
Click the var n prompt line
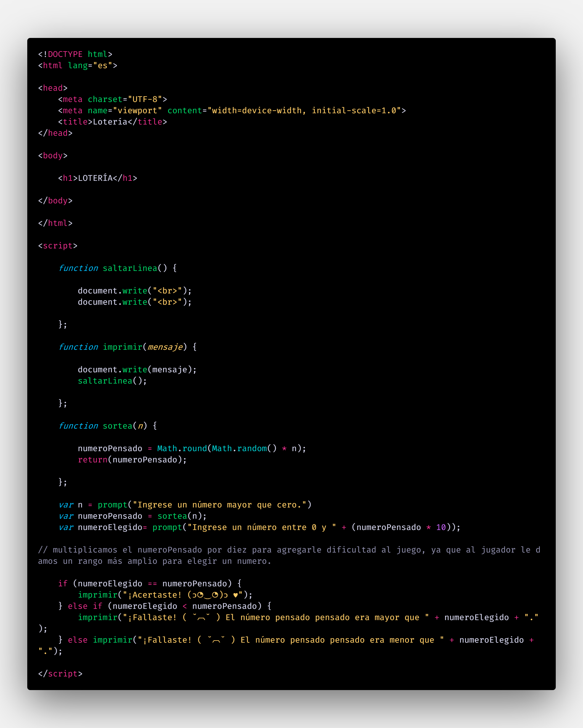(185, 505)
